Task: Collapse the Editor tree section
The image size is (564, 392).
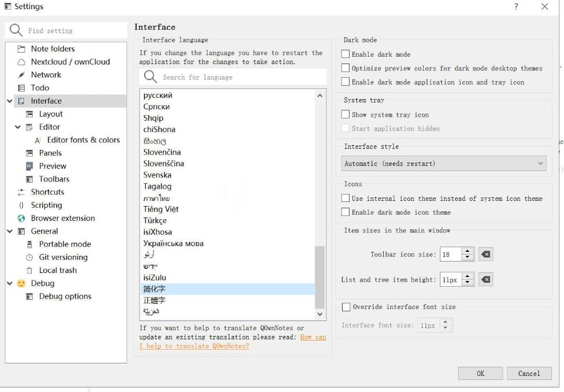Action: pos(18,127)
